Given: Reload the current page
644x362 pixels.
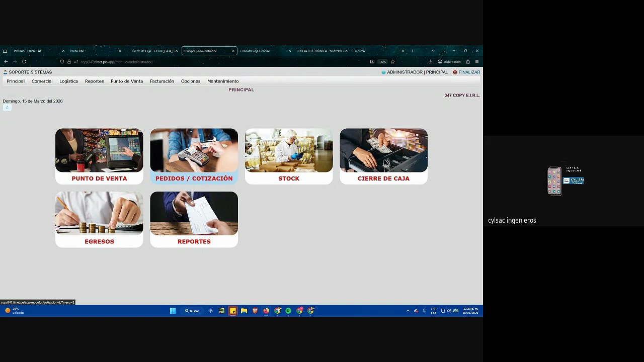Looking at the screenshot, I should tap(24, 62).
